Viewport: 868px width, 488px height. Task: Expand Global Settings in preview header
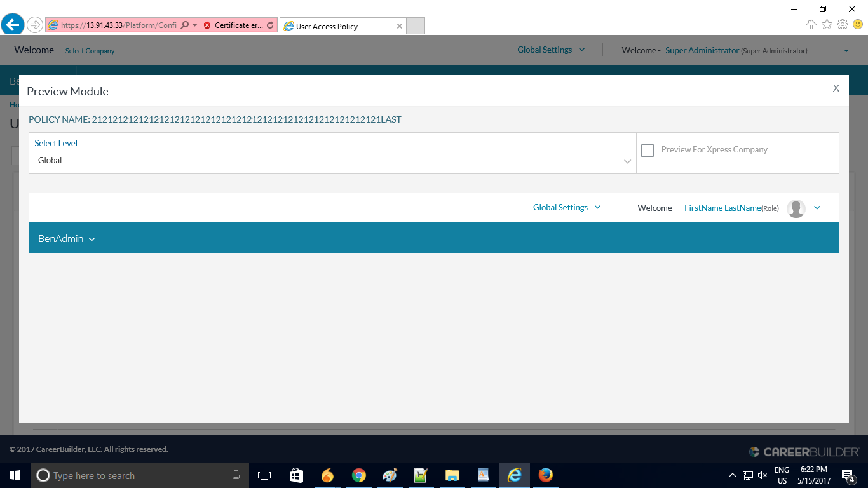(567, 207)
